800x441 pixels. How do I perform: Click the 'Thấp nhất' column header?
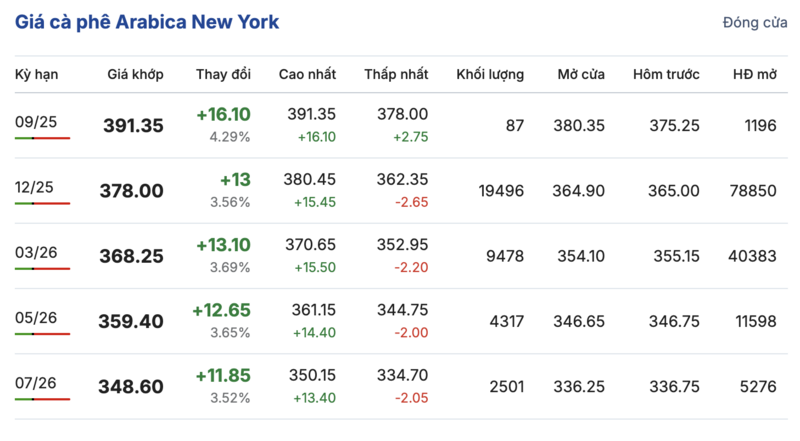pyautogui.click(x=396, y=75)
